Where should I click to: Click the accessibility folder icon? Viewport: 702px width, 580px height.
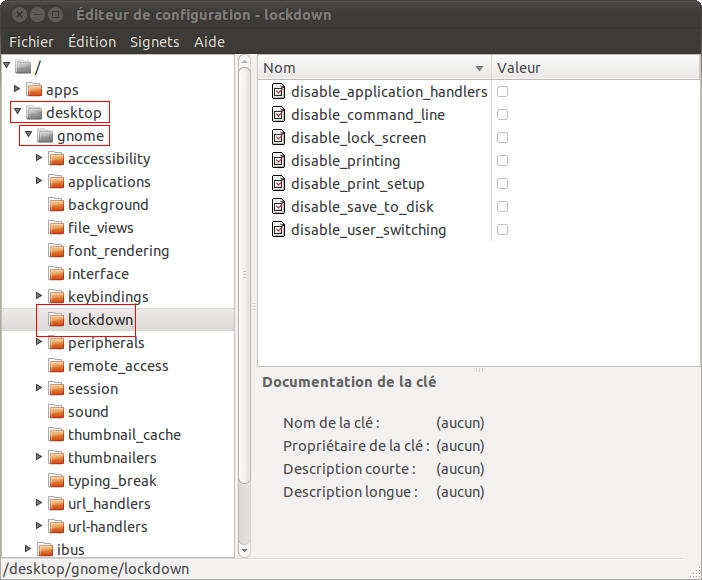[56, 159]
